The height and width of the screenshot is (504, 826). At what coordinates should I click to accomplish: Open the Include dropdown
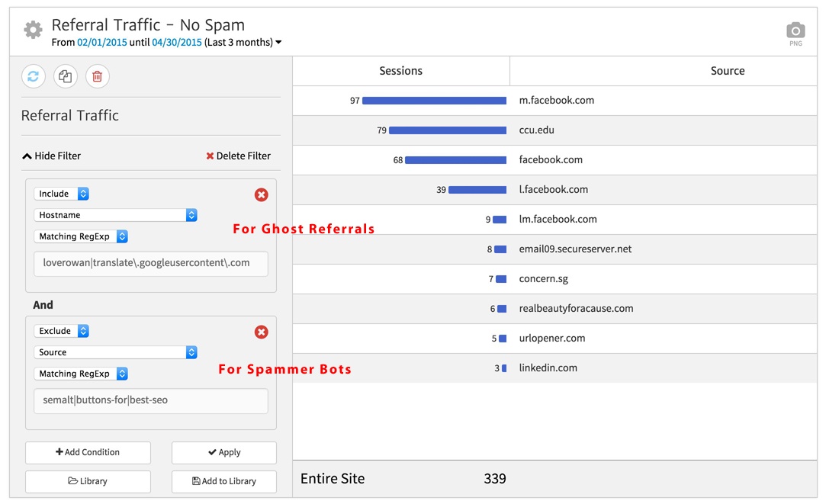[x=62, y=194]
